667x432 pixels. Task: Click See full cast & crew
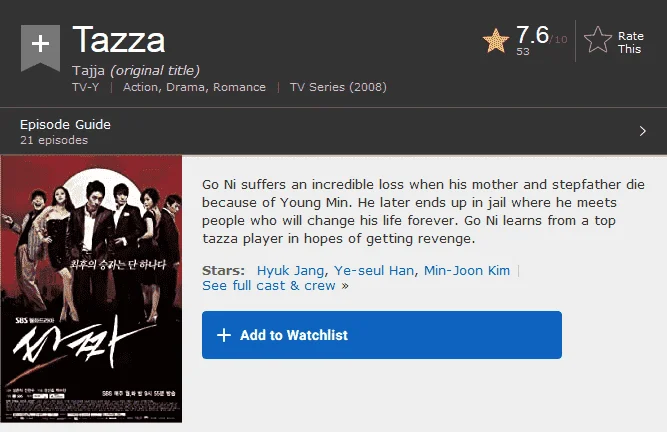(x=269, y=286)
